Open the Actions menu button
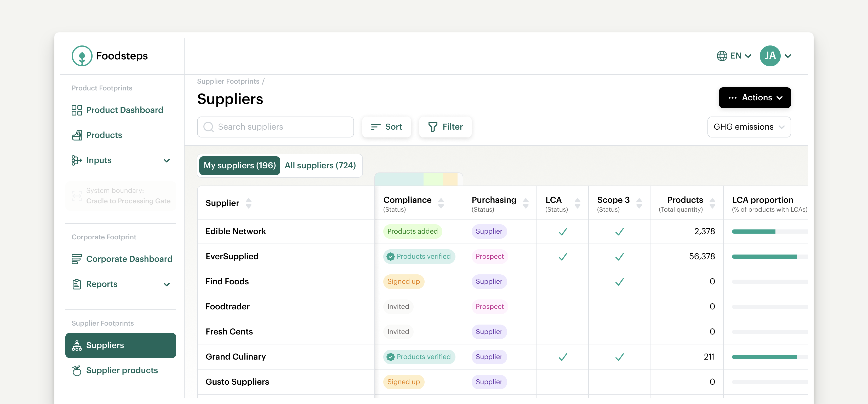 (x=755, y=98)
